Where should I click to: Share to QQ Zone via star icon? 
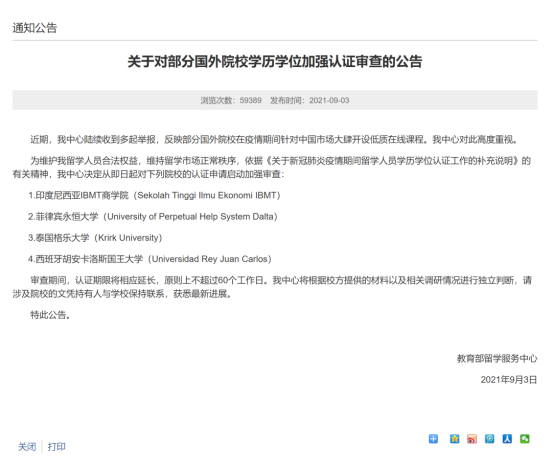pos(454,439)
